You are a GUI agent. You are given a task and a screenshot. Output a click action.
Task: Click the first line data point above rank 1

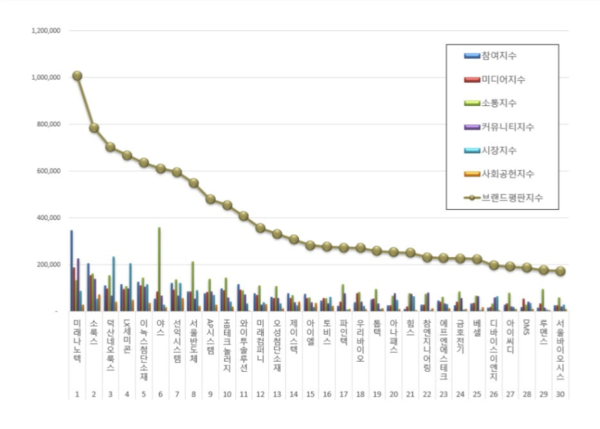click(77, 76)
